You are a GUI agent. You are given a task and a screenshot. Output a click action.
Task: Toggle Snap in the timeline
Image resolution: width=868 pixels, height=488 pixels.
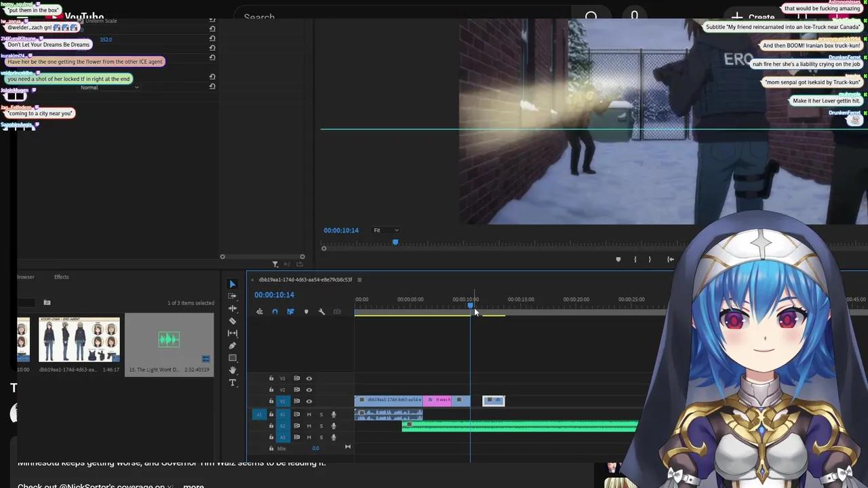pyautogui.click(x=275, y=312)
